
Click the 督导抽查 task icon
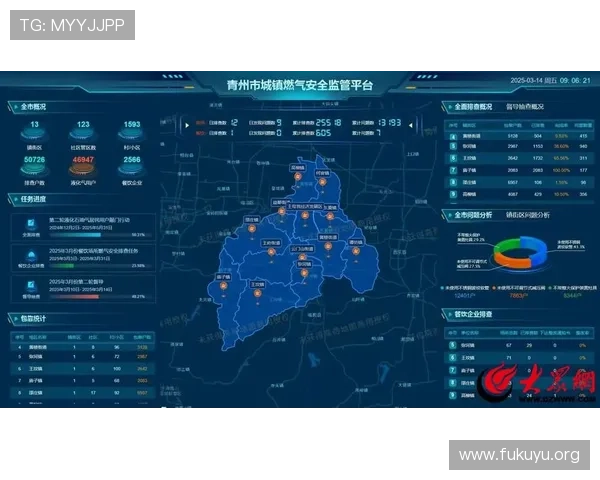click(31, 286)
